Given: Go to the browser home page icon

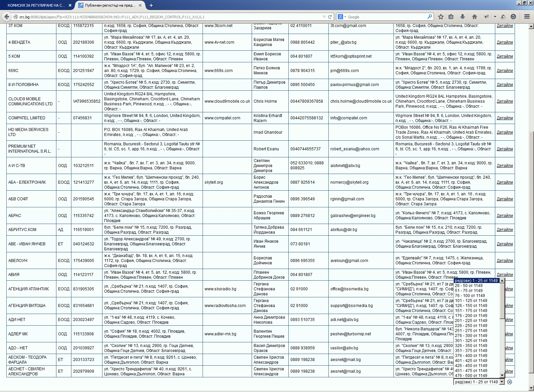Looking at the screenshot, I should [x=475, y=17].
